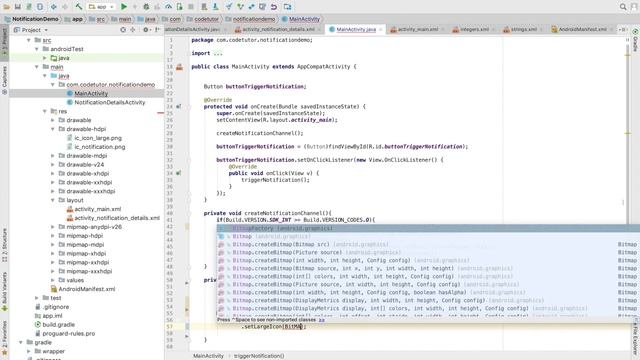
Task: Click the override gutter icon at line 34
Action: pyautogui.click(x=179, y=173)
